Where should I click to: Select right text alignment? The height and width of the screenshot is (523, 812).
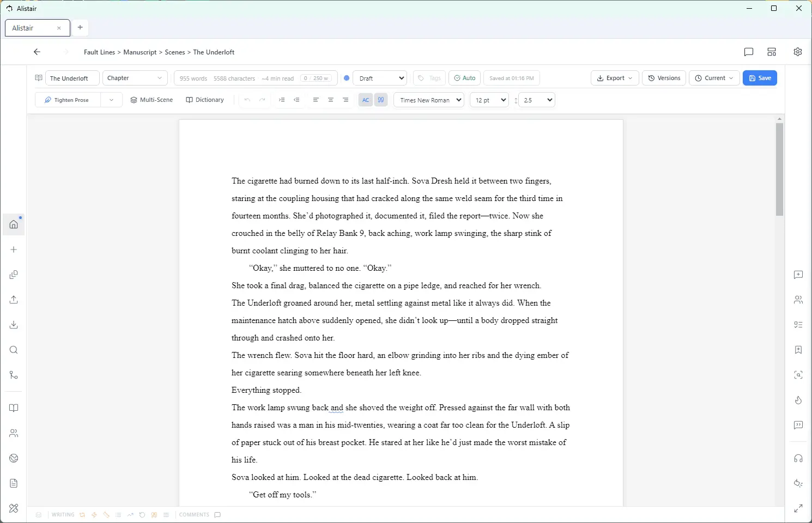[346, 100]
